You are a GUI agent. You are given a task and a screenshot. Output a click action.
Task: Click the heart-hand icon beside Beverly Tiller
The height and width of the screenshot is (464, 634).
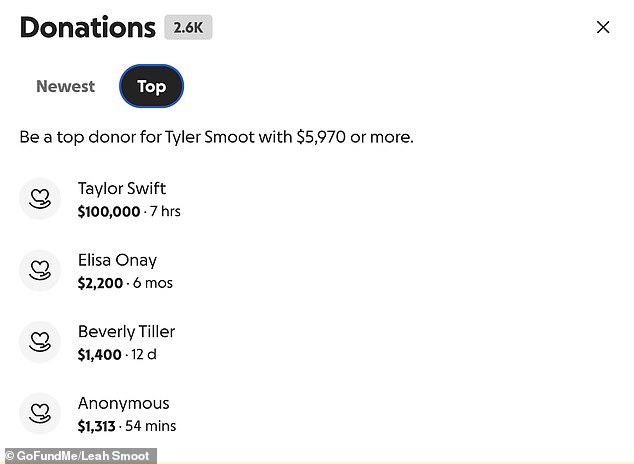(40, 341)
